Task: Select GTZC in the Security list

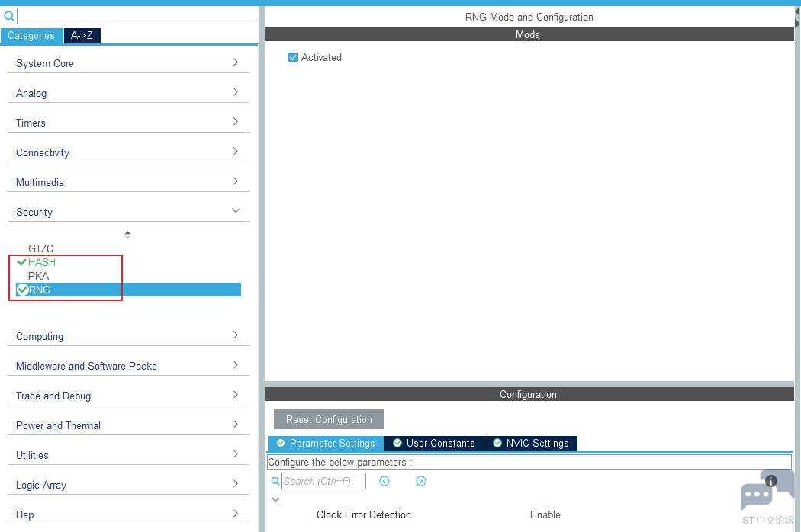Action: (40, 248)
